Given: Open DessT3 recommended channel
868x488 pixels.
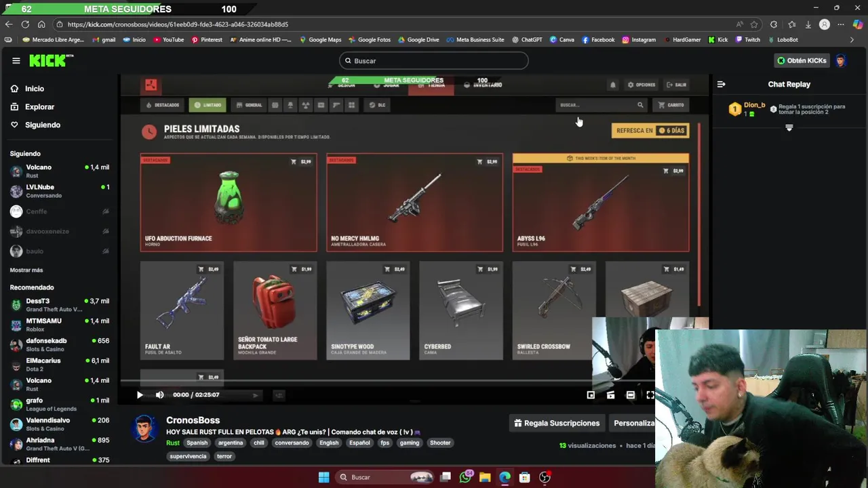Looking at the screenshot, I should (59, 305).
